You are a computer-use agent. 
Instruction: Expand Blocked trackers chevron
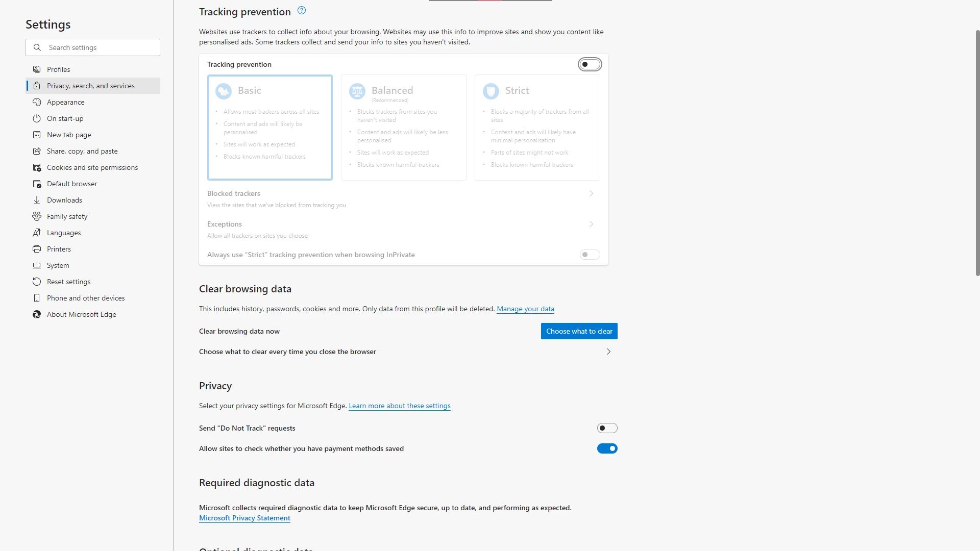coord(591,193)
